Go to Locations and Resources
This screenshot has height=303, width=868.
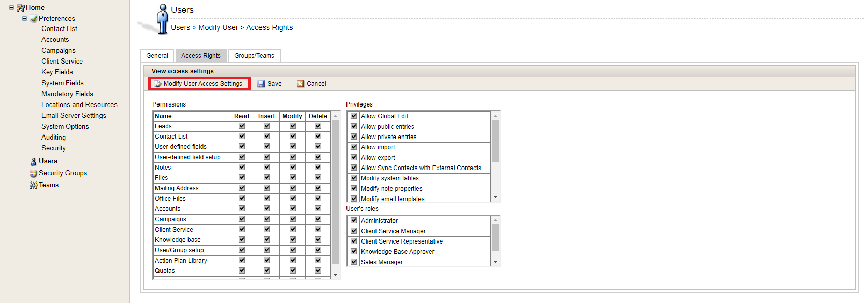[79, 105]
